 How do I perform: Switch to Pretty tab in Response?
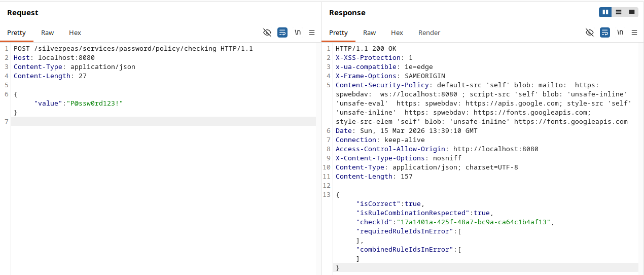click(x=338, y=32)
